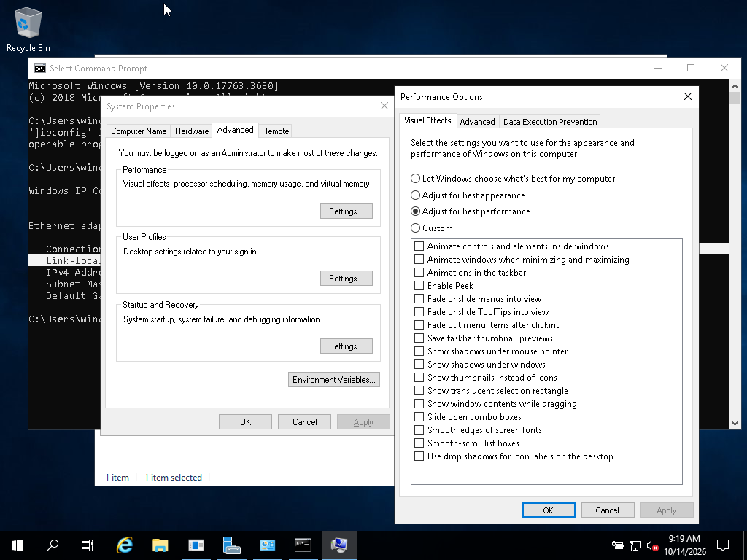
Task: Close the System Properties dialog
Action: (x=384, y=106)
